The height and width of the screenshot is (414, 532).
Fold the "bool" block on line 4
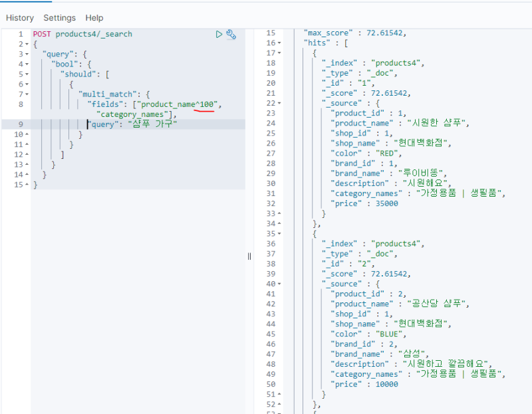pyautogui.click(x=27, y=64)
